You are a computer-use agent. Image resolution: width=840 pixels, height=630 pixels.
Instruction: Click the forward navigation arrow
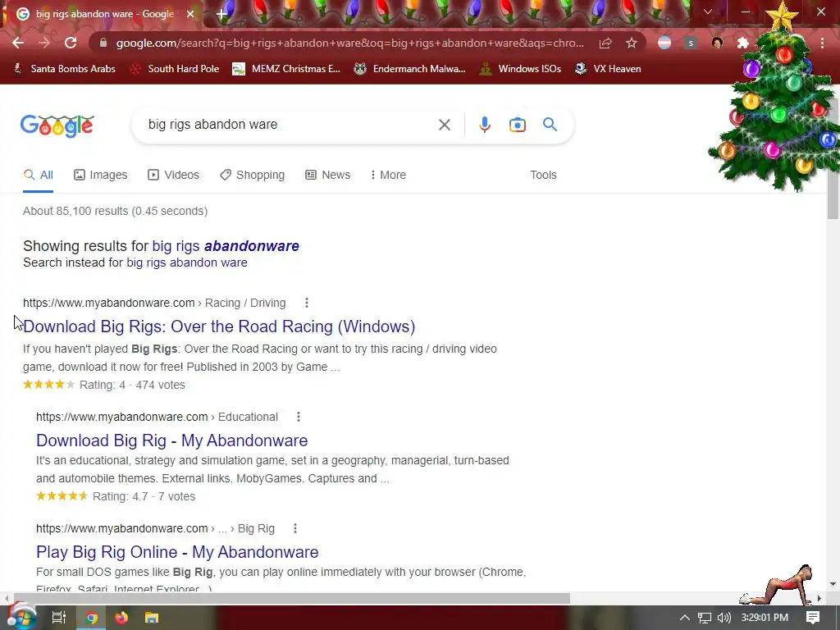click(44, 43)
